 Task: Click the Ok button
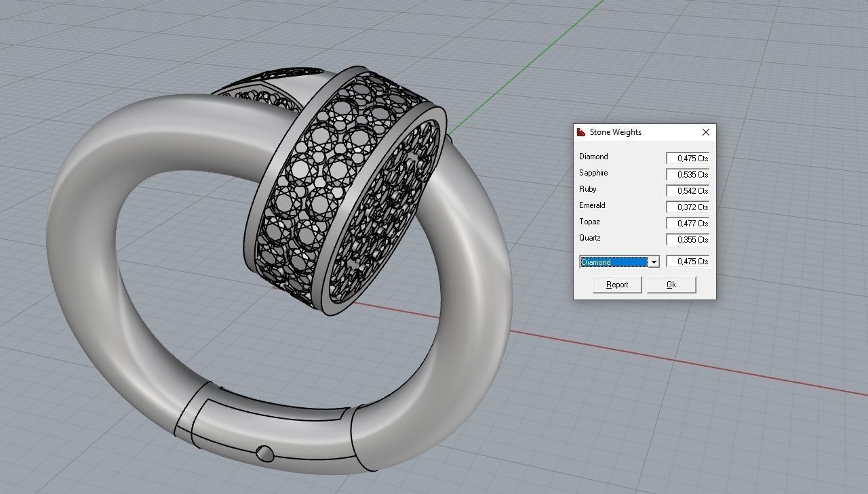[671, 285]
